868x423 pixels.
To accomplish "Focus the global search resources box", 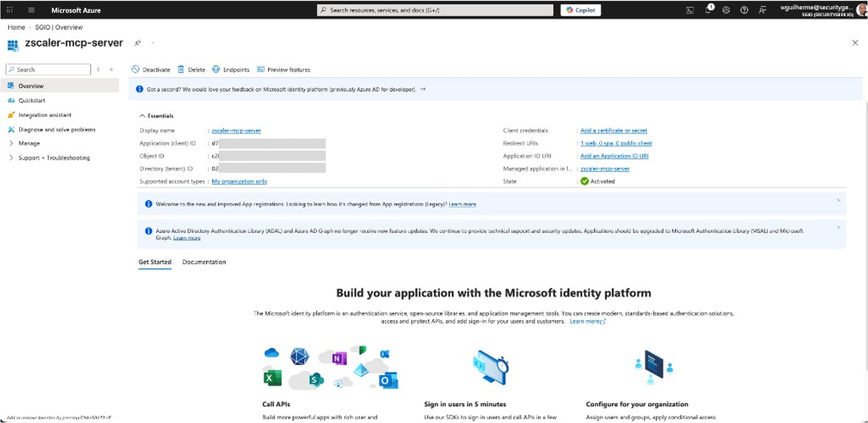I will tap(435, 10).
